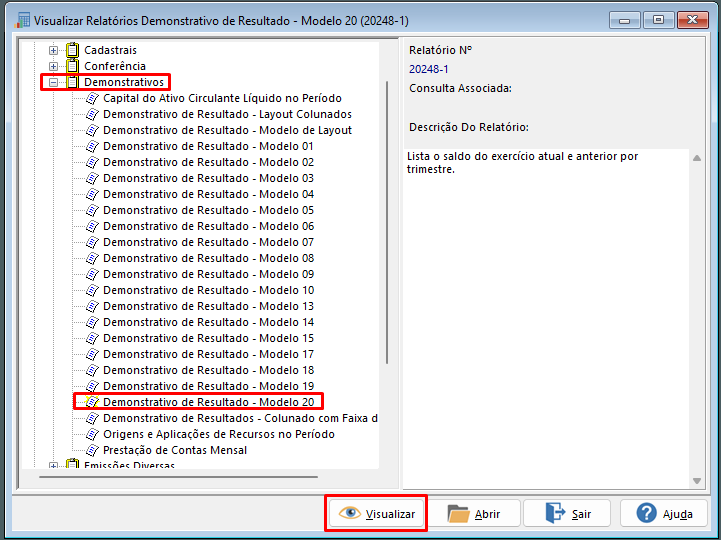Click the report description text area
This screenshot has height=540, width=721.
pos(547,318)
